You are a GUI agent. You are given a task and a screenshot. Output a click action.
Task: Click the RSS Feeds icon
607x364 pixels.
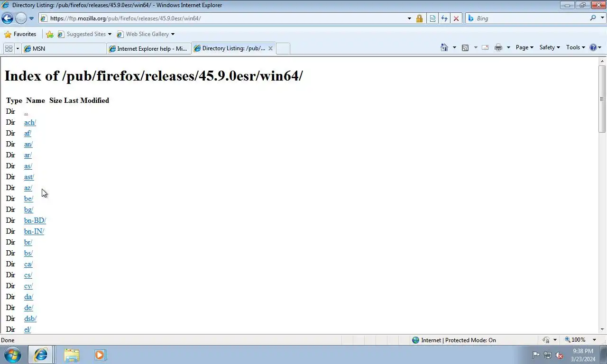[465, 47]
